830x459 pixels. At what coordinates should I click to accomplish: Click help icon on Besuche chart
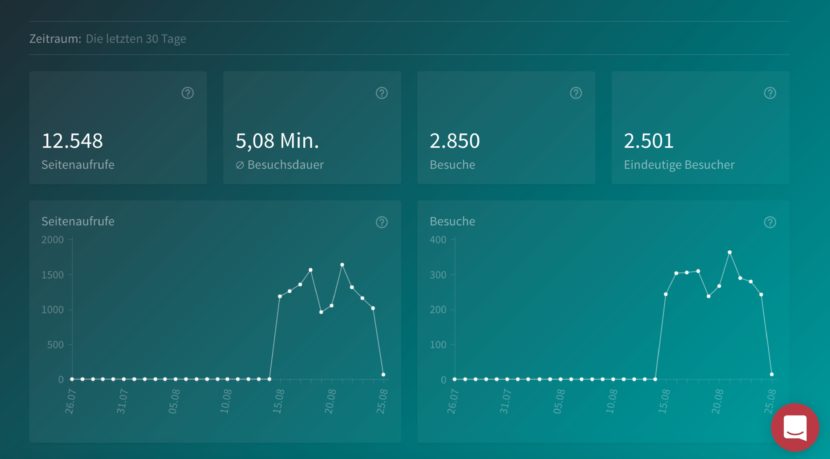point(770,222)
